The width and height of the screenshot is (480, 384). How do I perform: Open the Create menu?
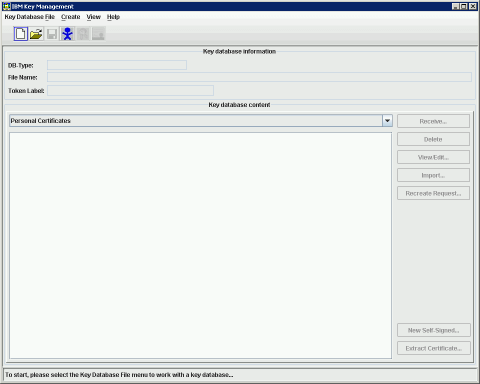(x=71, y=17)
